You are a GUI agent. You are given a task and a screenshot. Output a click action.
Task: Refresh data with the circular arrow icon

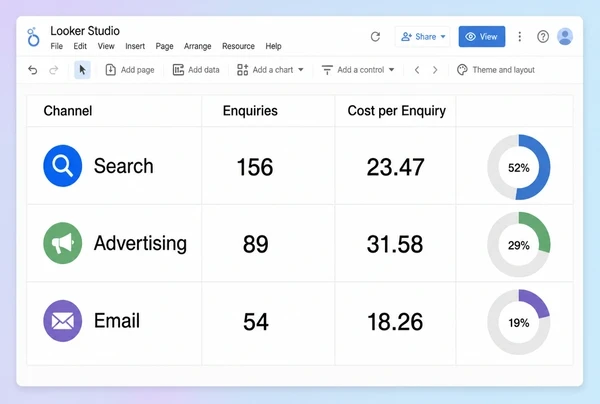[375, 37]
